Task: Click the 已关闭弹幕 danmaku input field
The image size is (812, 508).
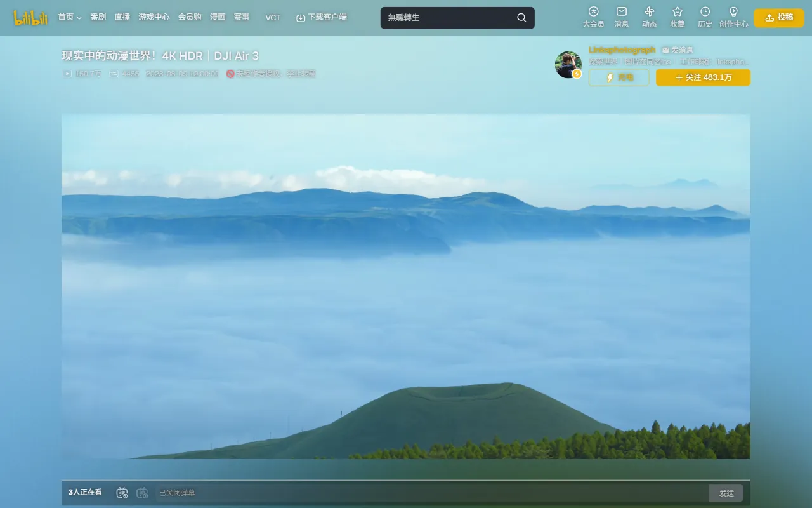Action: click(432, 493)
